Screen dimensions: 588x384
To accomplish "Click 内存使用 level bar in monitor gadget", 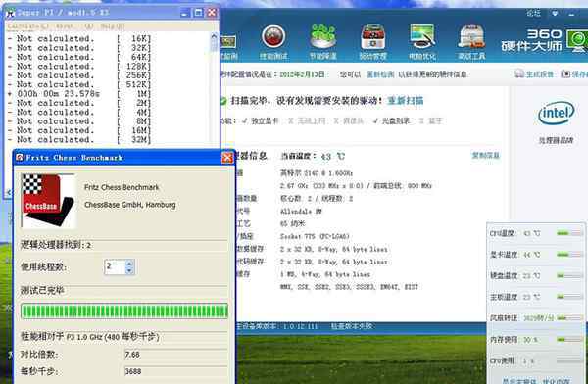I will (569, 339).
